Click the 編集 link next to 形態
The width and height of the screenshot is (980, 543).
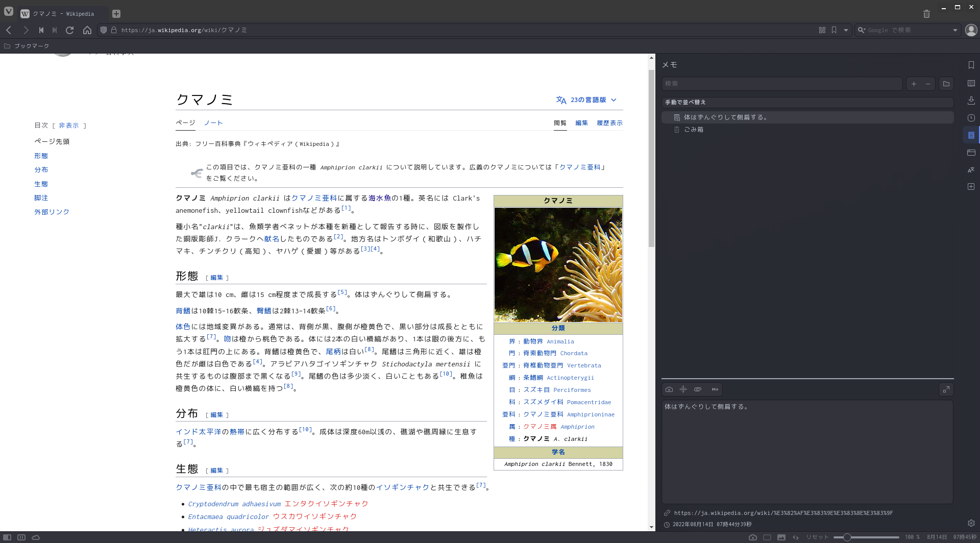216,277
